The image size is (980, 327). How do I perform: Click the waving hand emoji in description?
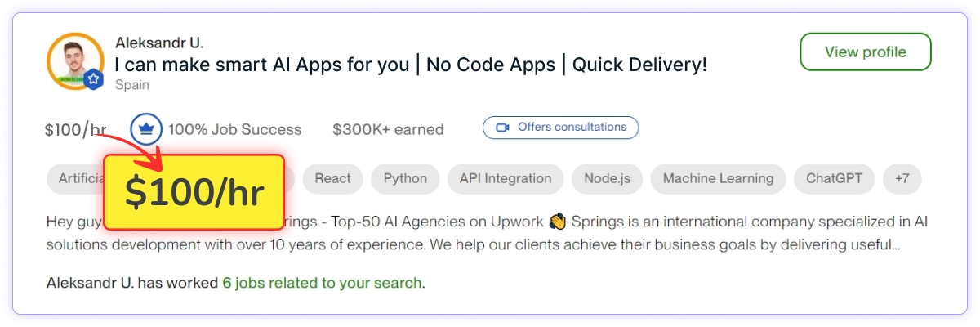tap(558, 222)
